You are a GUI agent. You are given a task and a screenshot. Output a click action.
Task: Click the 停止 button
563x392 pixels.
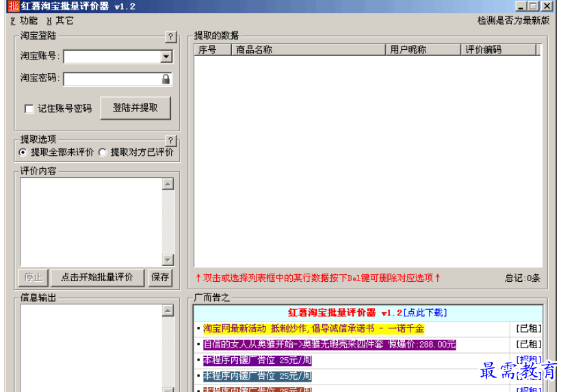tap(33, 278)
